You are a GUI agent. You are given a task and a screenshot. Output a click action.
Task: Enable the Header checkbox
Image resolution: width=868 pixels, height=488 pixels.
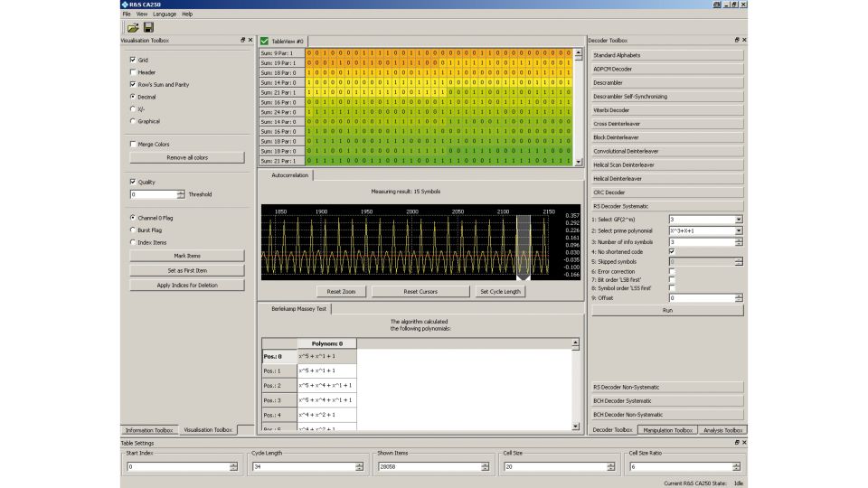133,72
